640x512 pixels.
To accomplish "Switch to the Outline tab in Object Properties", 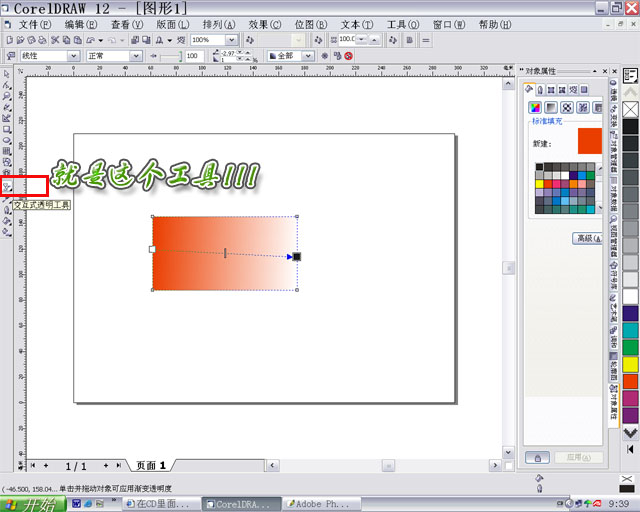I will coord(540,89).
